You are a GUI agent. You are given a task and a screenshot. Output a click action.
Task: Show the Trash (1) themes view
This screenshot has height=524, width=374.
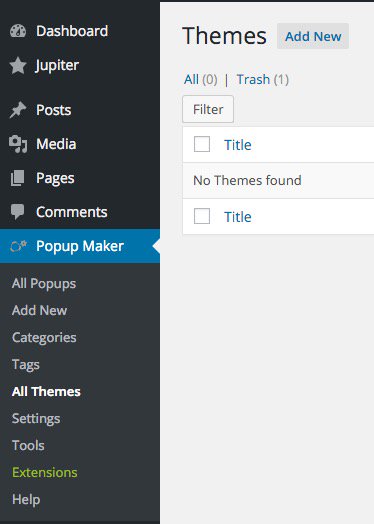[262, 80]
